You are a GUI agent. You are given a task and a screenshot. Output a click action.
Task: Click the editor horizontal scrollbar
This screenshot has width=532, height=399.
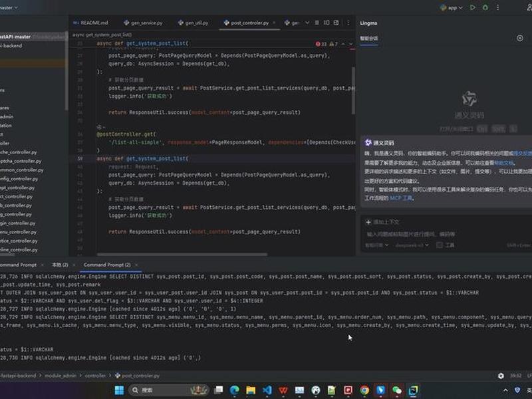coord(182,255)
